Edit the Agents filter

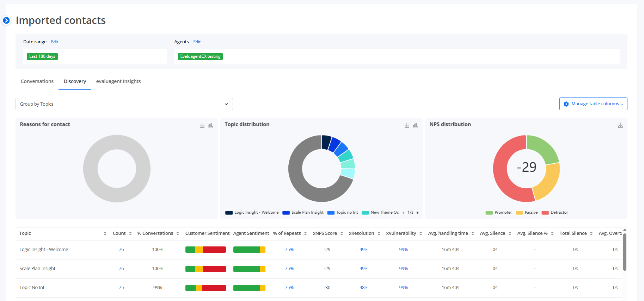pos(197,42)
